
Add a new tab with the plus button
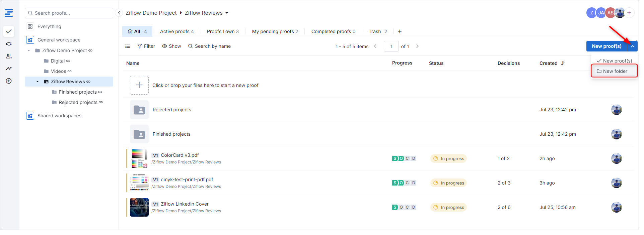click(x=400, y=31)
